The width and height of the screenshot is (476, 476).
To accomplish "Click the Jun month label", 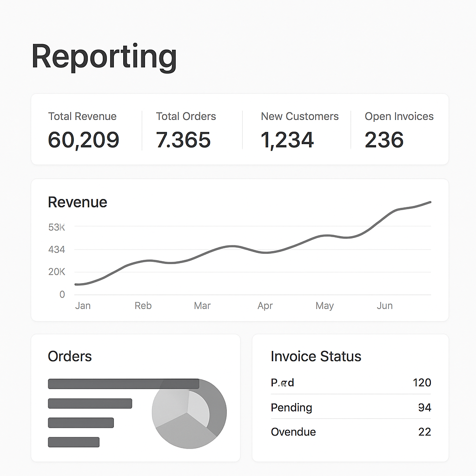I will 384,306.
